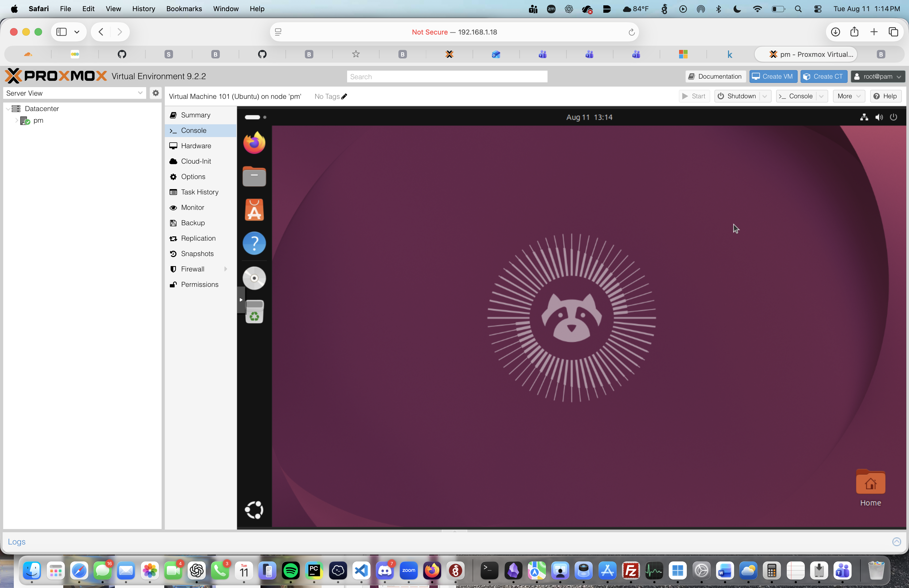This screenshot has width=909, height=588.
Task: Expand the pm node in the tree
Action: pos(16,121)
